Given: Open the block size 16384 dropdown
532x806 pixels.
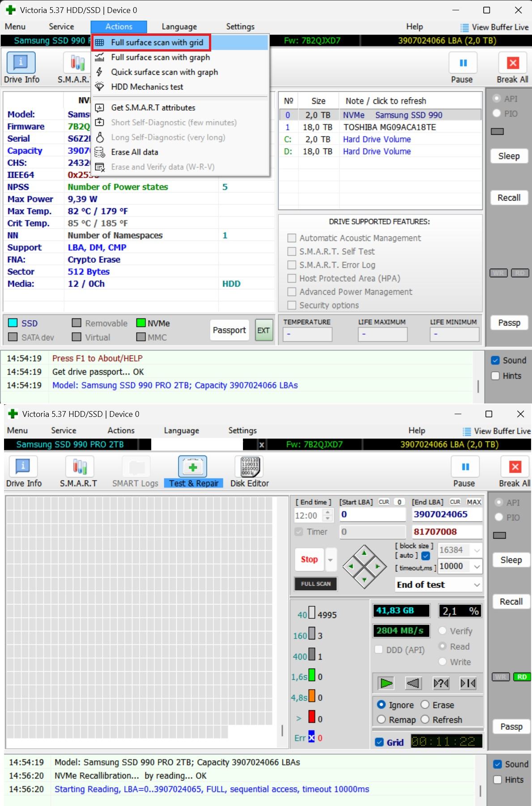Looking at the screenshot, I should 477,550.
